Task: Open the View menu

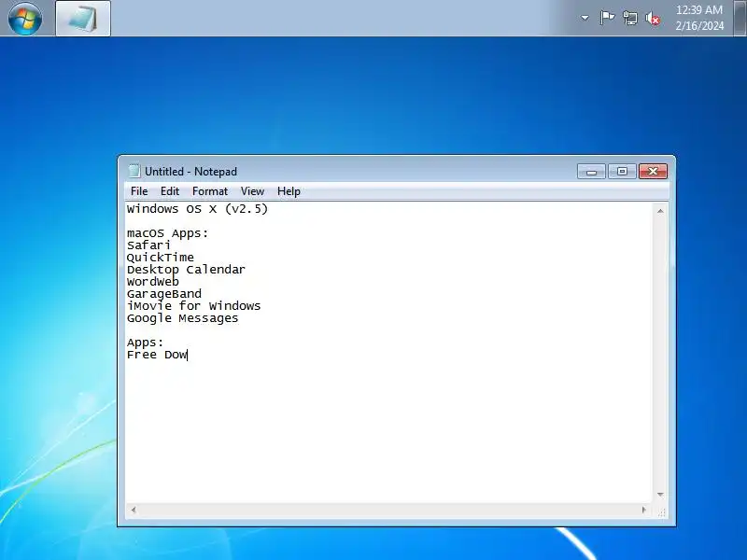Action: tap(252, 191)
